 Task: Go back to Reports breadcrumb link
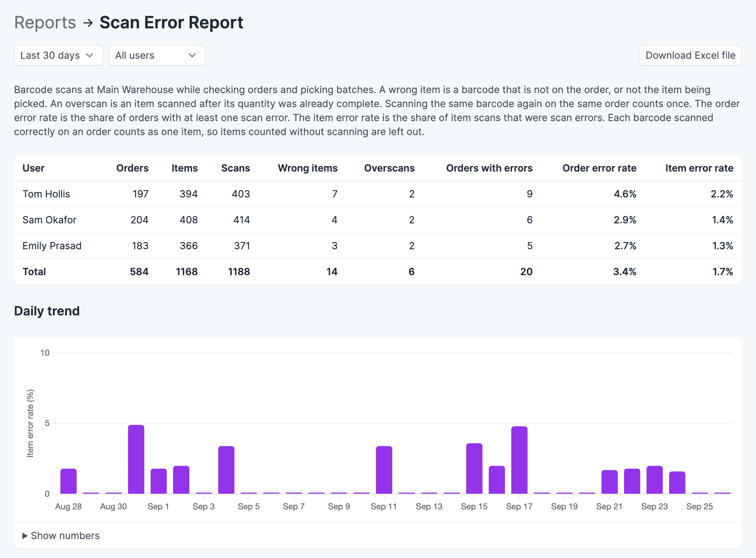point(45,22)
